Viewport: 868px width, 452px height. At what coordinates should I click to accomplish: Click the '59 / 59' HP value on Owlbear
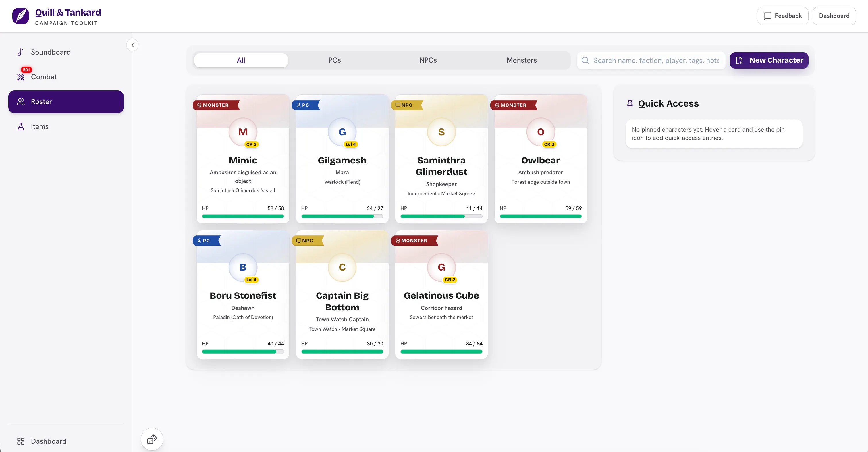(x=573, y=208)
